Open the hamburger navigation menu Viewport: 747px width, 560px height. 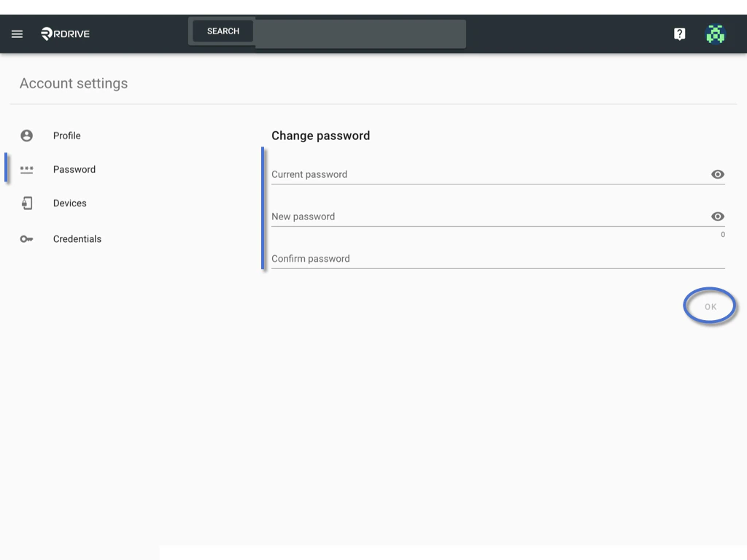(x=17, y=34)
